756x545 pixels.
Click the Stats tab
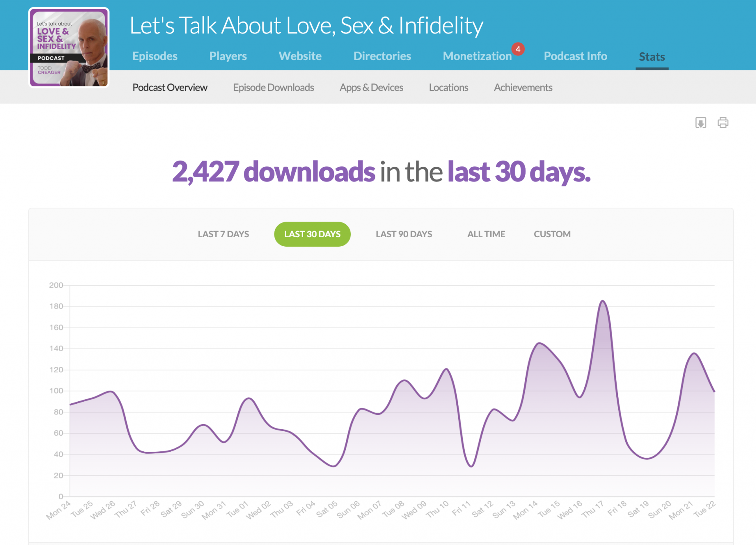click(x=652, y=57)
